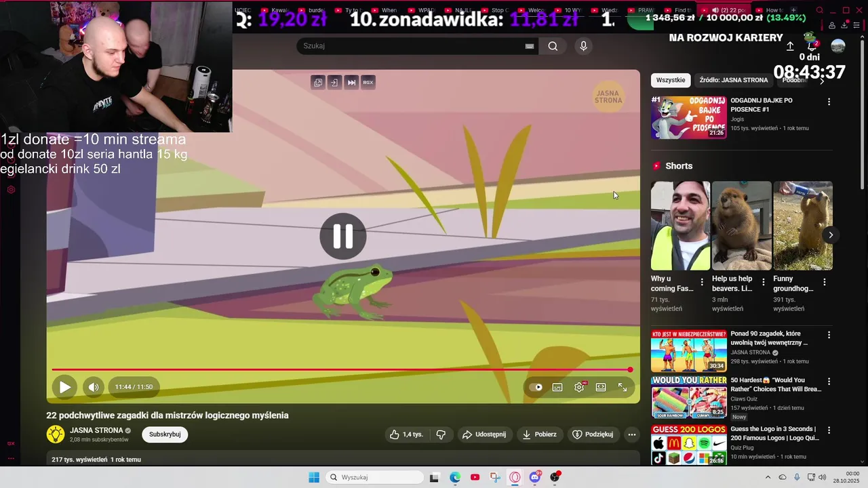Click the YouTube create/upload icon
Viewport: 868px width, 488px height.
(790, 46)
